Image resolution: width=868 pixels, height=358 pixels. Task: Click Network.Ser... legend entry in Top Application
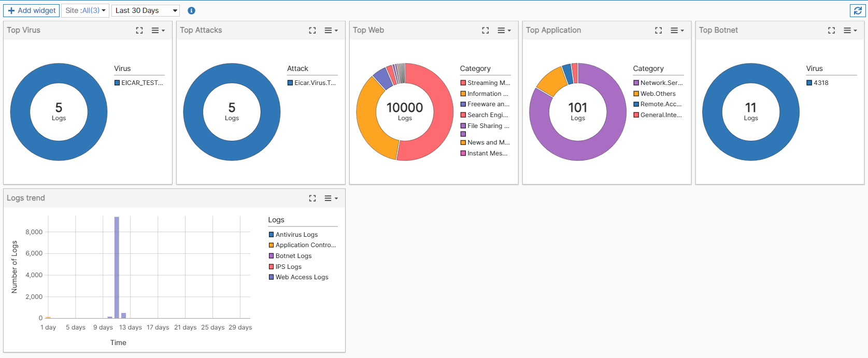tap(658, 83)
